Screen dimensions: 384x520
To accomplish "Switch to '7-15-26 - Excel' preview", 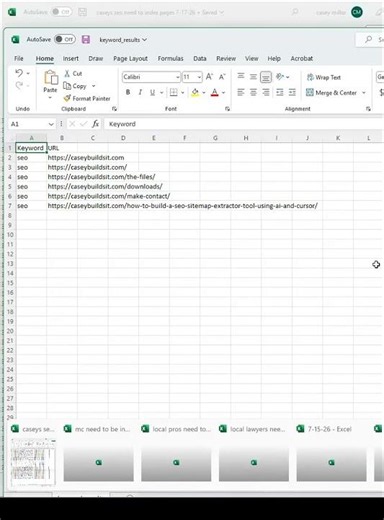I will 331,462.
